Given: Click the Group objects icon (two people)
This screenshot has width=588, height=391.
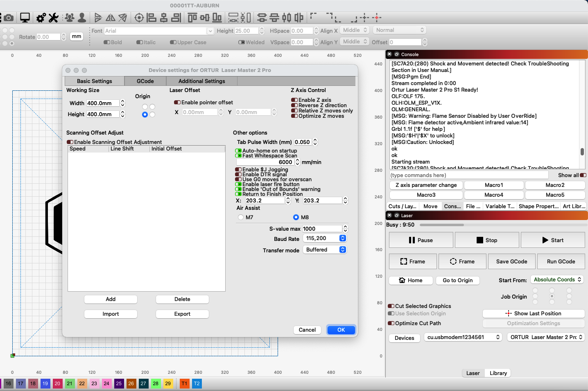Looking at the screenshot, I should pyautogui.click(x=70, y=18).
